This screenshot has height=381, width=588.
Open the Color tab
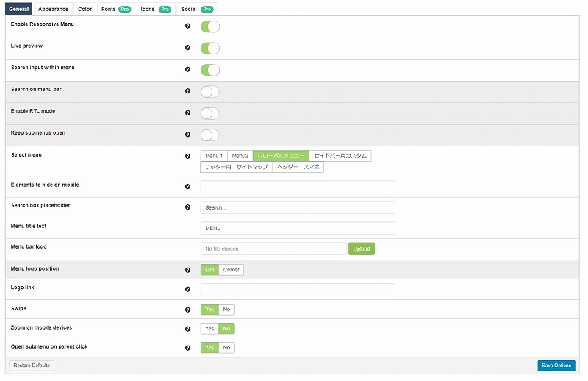coord(85,9)
